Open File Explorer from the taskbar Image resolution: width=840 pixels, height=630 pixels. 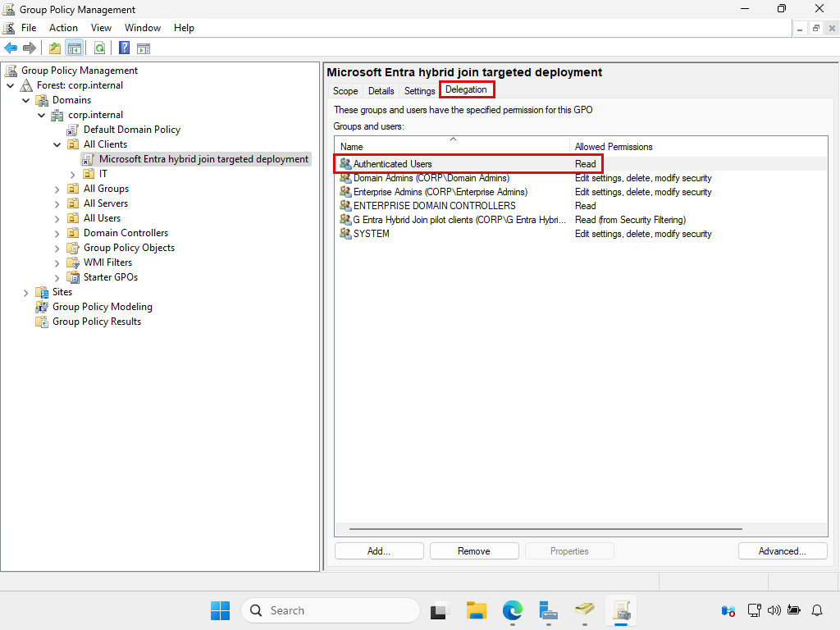[x=477, y=610]
